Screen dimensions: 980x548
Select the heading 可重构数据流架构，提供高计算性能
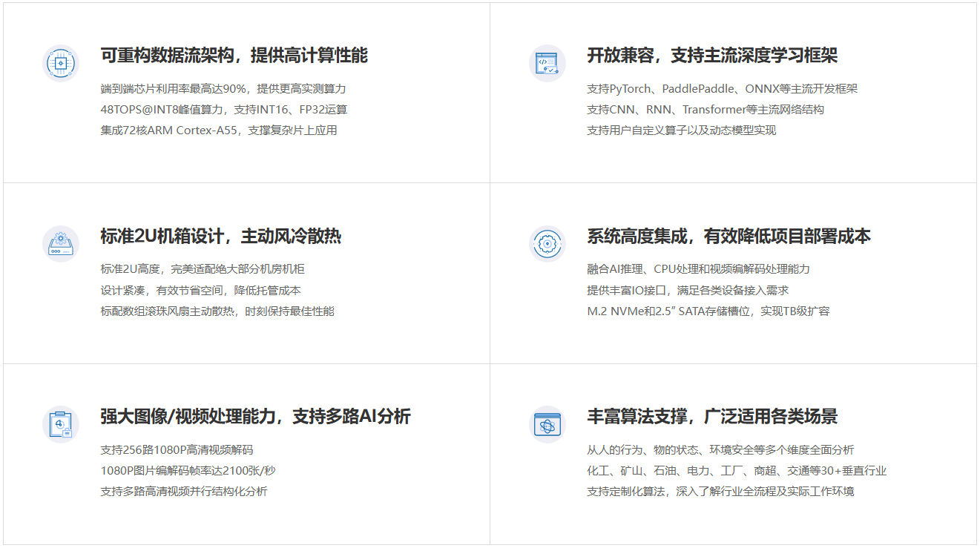[234, 56]
